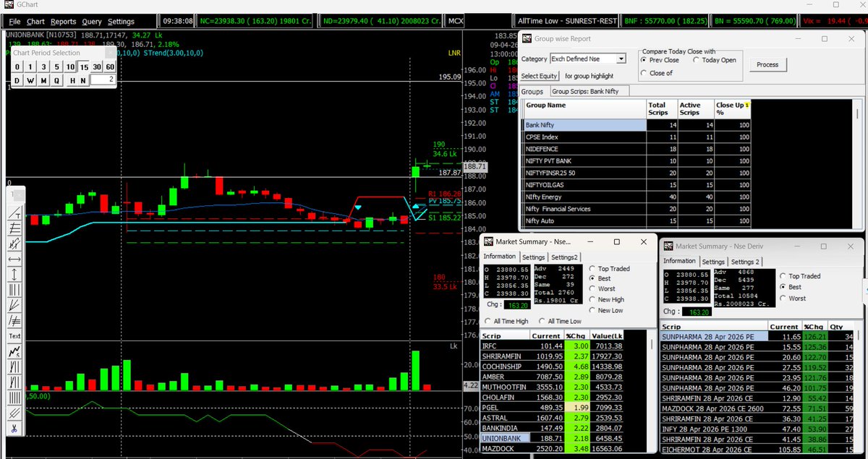Open Settings tab in Nse Deriv summary

713,262
